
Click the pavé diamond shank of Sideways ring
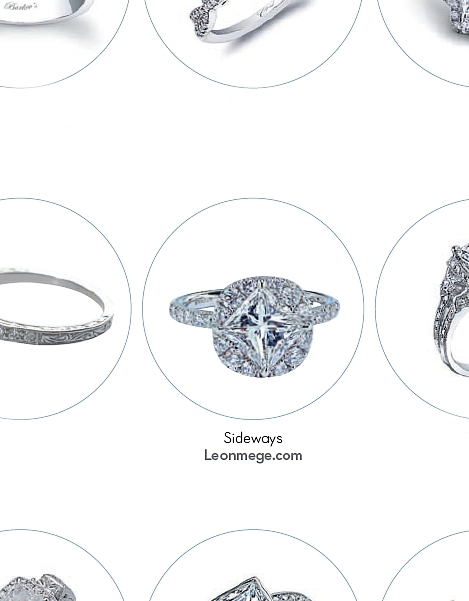click(190, 315)
